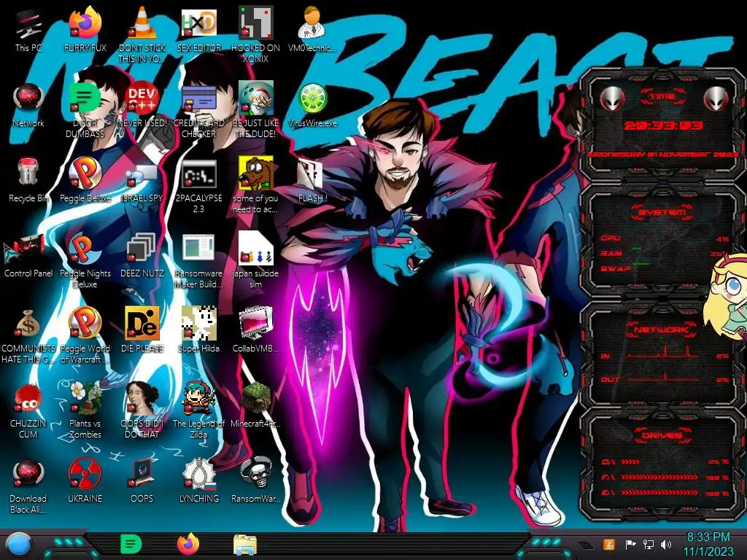Viewport: 747px width, 560px height.
Task: Click the speaker volume tray icon
Action: [x=666, y=544]
